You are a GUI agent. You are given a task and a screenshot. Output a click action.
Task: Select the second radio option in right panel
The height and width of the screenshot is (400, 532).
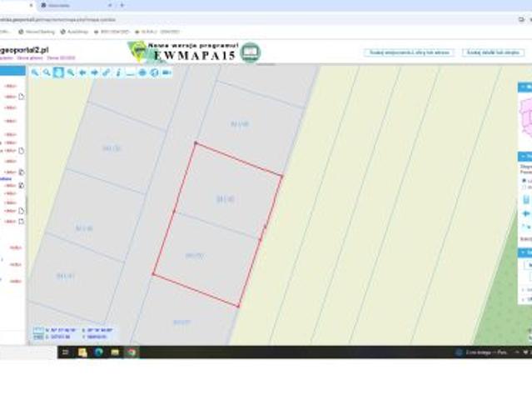click(522, 187)
